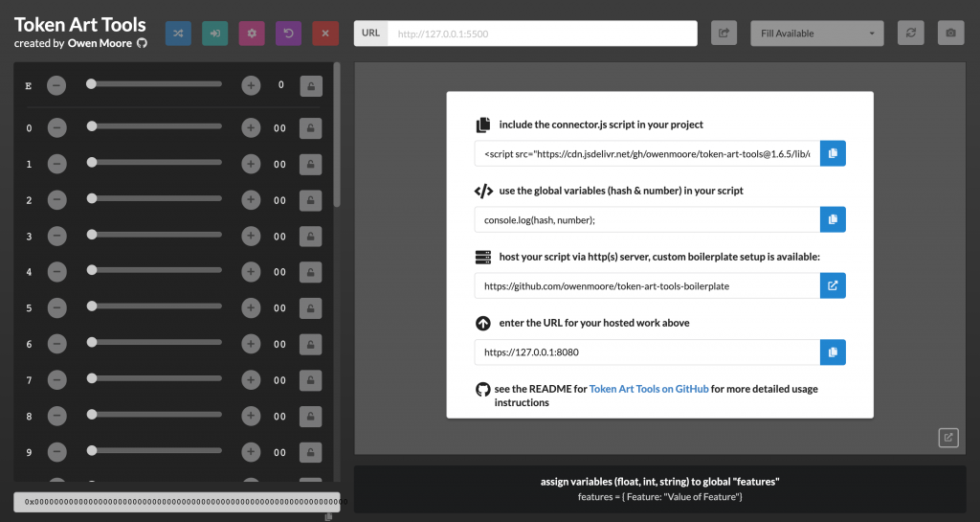
Task: Click the https://127.0.0.1:8080 field
Action: click(647, 352)
